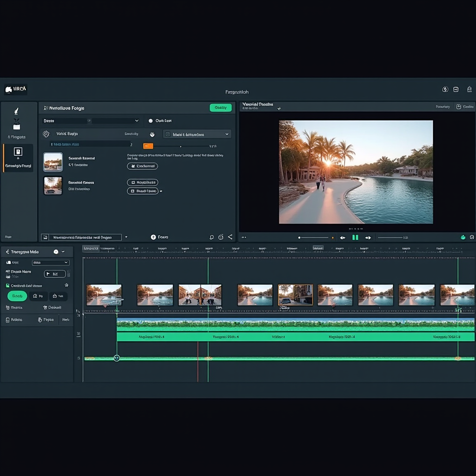Click the fast-forward icon in preview controls
Viewport: 476px width, 476px height.
(x=368, y=238)
